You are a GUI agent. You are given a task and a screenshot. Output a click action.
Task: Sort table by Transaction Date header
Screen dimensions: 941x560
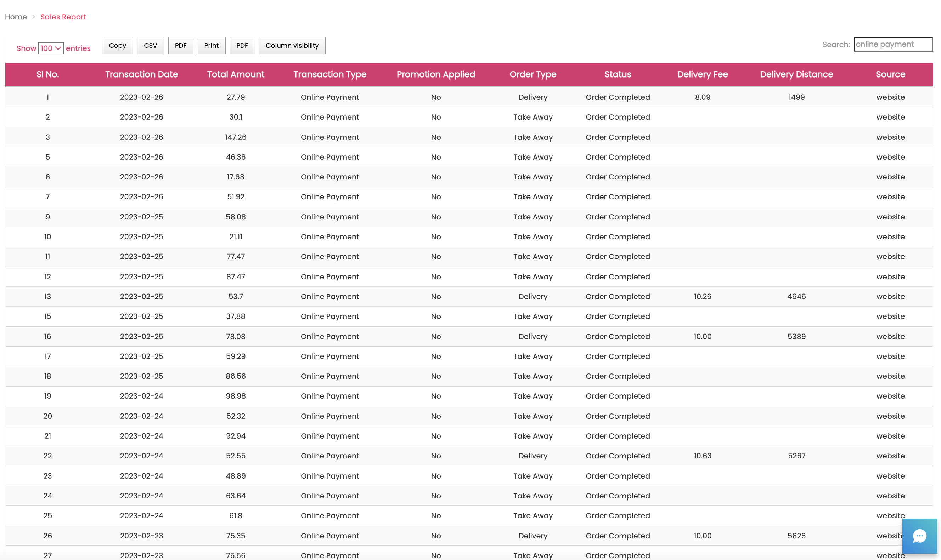coord(141,74)
